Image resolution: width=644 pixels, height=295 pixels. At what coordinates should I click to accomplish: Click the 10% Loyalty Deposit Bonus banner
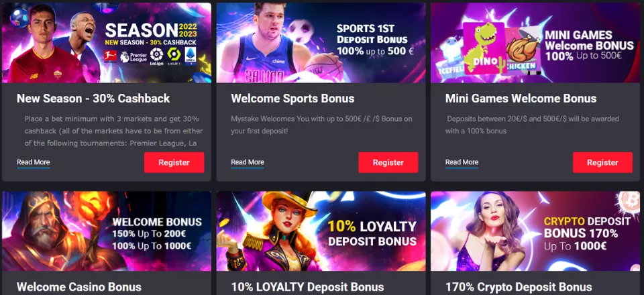click(321, 231)
